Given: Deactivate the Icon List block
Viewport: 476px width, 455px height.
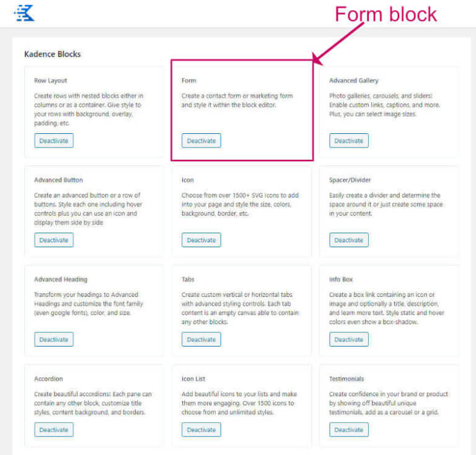Looking at the screenshot, I should click(201, 430).
